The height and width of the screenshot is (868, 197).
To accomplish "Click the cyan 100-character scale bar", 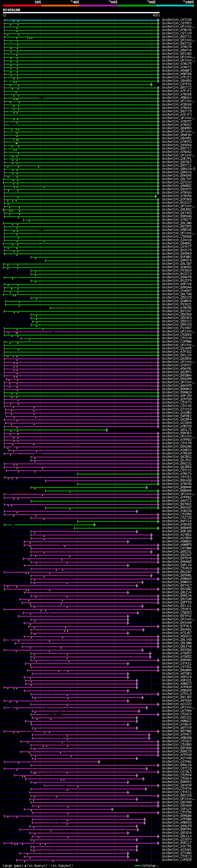I will point(137,866).
